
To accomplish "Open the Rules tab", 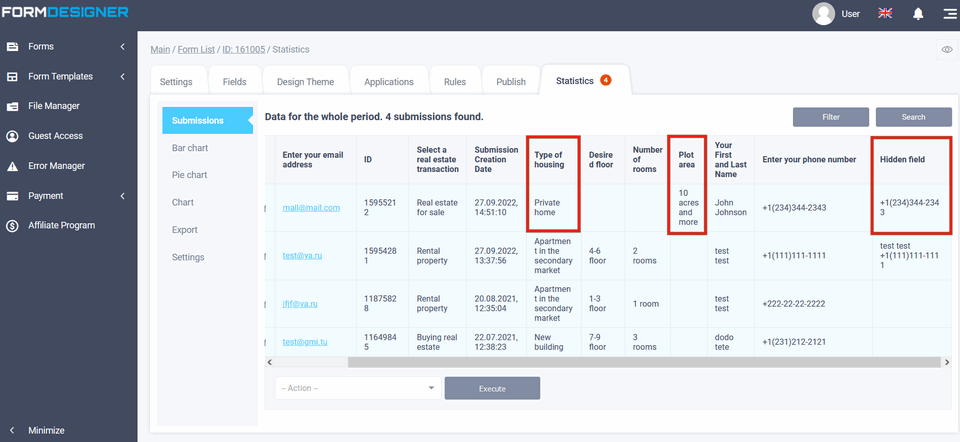I will click(455, 82).
